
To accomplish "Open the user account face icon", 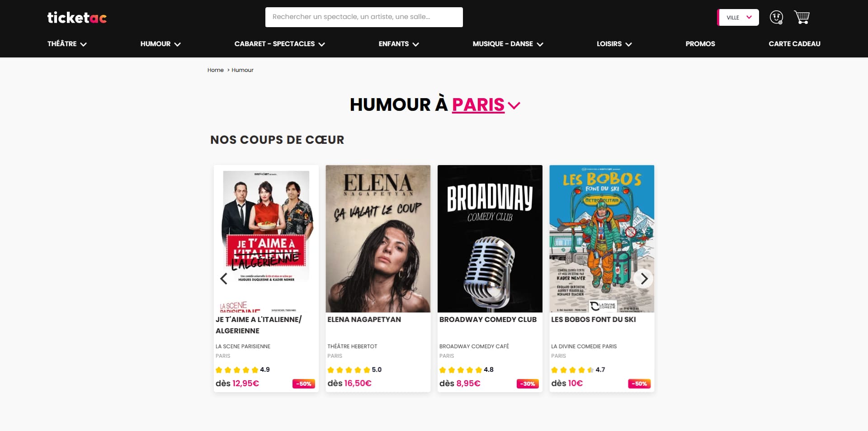I will click(x=776, y=17).
